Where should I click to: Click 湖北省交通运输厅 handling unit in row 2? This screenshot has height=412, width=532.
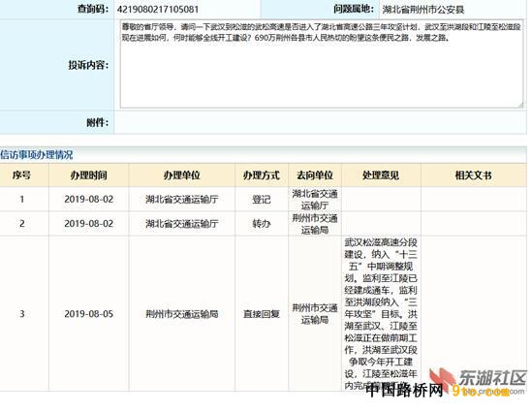tap(182, 224)
